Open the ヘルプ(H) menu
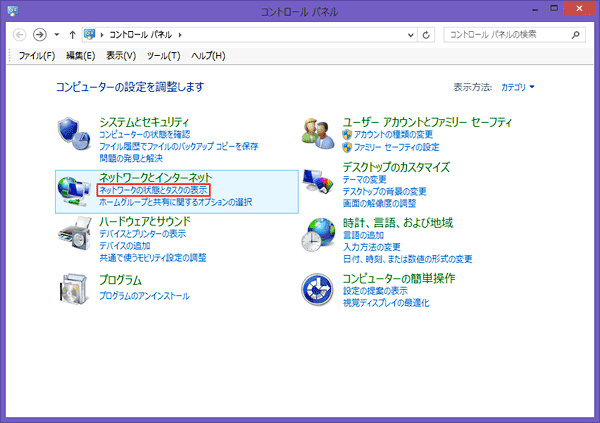 [x=208, y=56]
